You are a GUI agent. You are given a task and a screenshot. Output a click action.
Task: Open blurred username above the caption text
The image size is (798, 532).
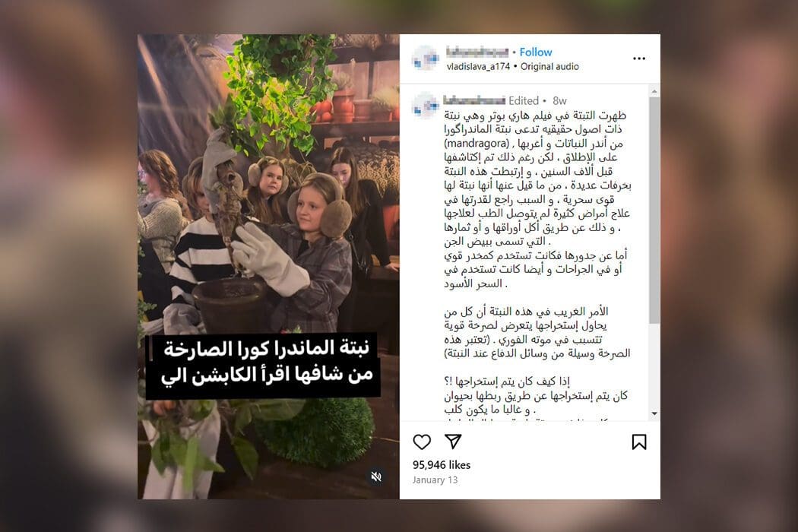(x=473, y=100)
